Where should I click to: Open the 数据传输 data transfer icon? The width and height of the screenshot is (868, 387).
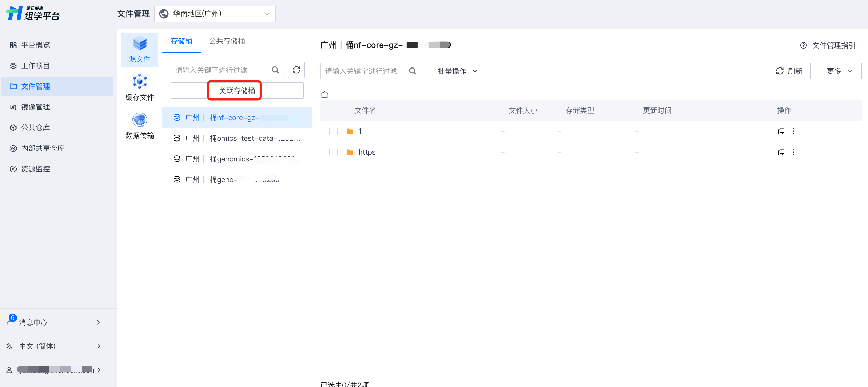pos(139,126)
